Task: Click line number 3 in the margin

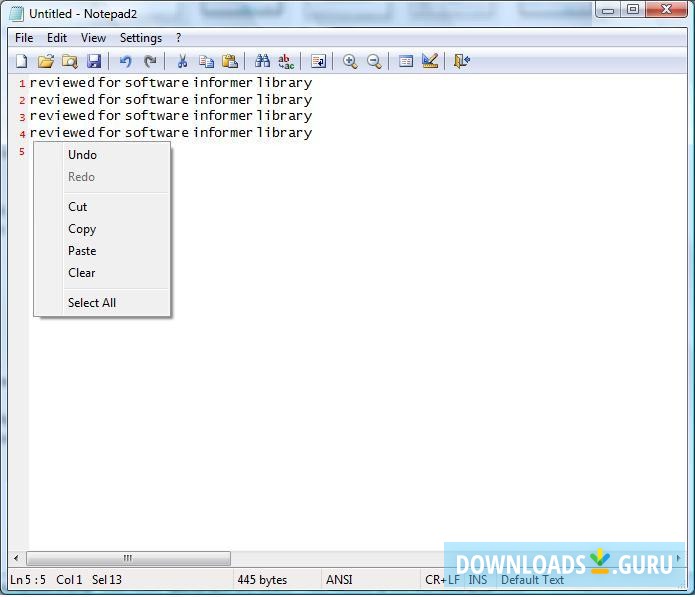Action: 22,117
